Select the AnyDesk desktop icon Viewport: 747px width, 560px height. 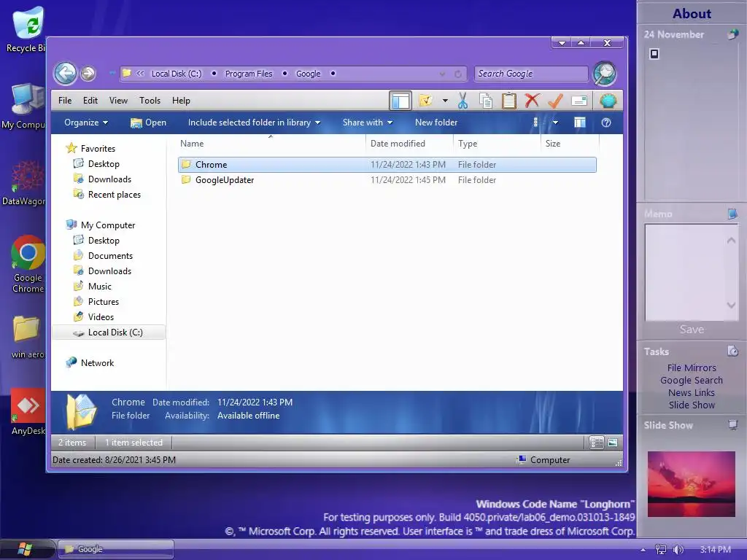(28, 412)
